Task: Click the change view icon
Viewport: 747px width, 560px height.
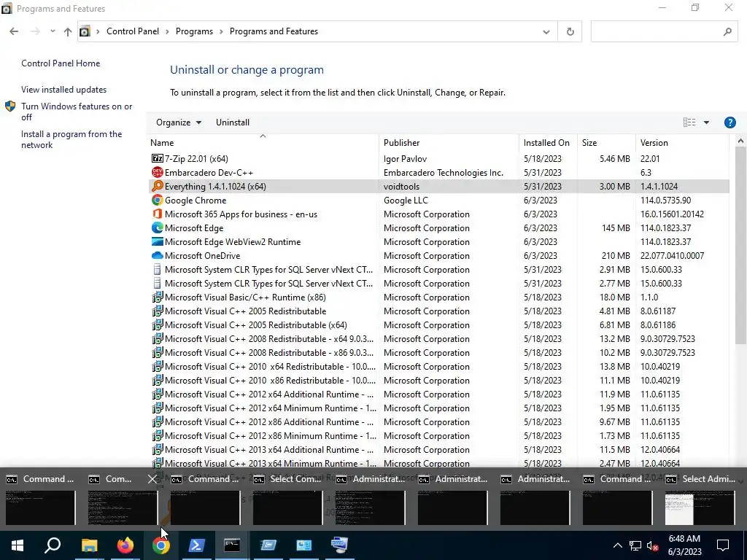Action: point(689,122)
